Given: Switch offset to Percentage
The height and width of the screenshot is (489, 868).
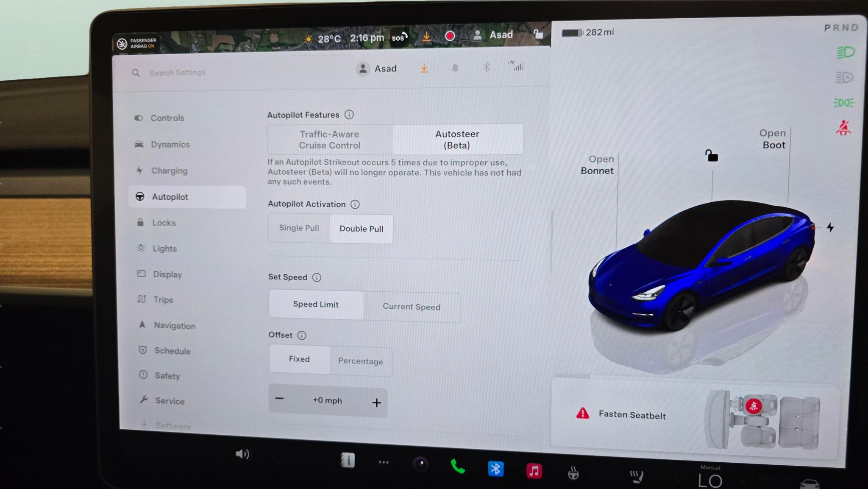Looking at the screenshot, I should (x=361, y=361).
